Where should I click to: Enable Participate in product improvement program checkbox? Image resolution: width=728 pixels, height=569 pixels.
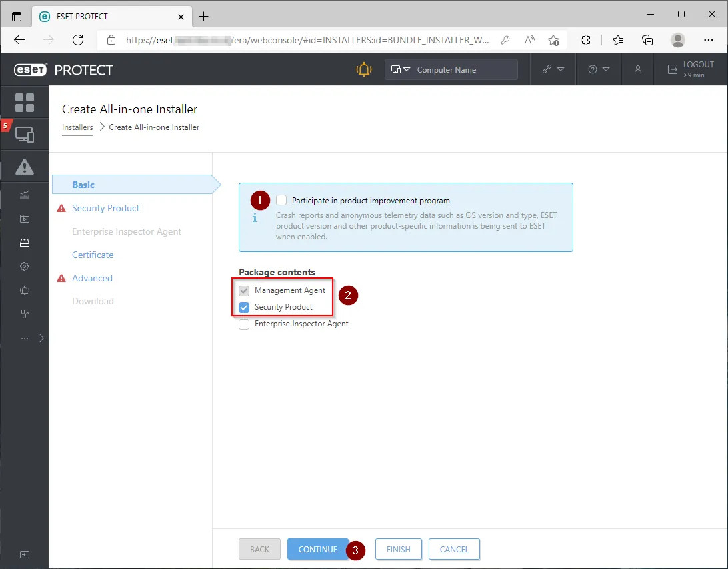[x=281, y=200]
